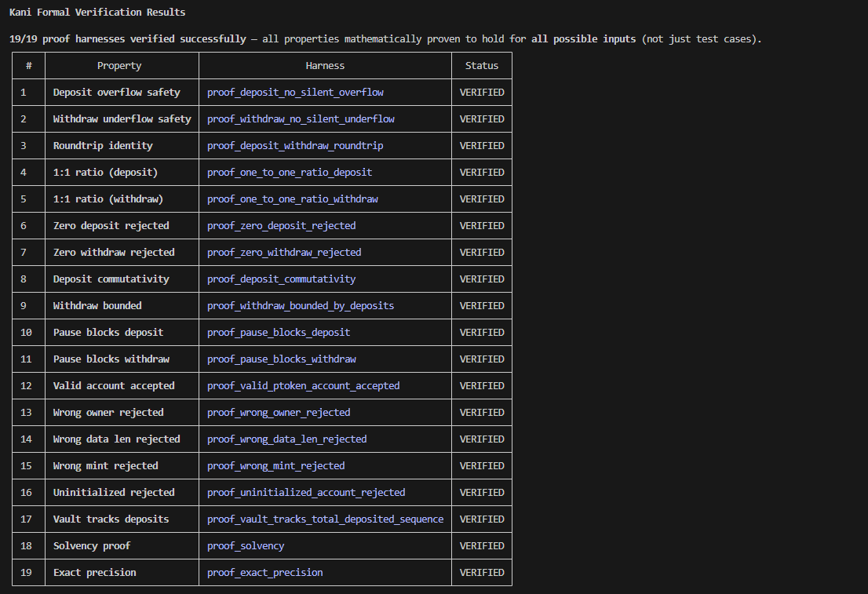Image resolution: width=868 pixels, height=594 pixels.
Task: Open the proof_withdraw_bounded_by_deposits harness link
Action: [301, 305]
